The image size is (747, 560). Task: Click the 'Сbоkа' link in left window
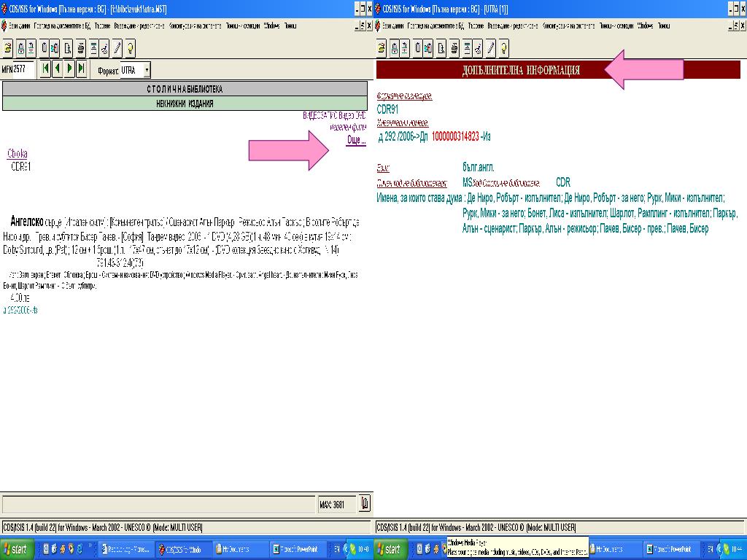(x=18, y=153)
